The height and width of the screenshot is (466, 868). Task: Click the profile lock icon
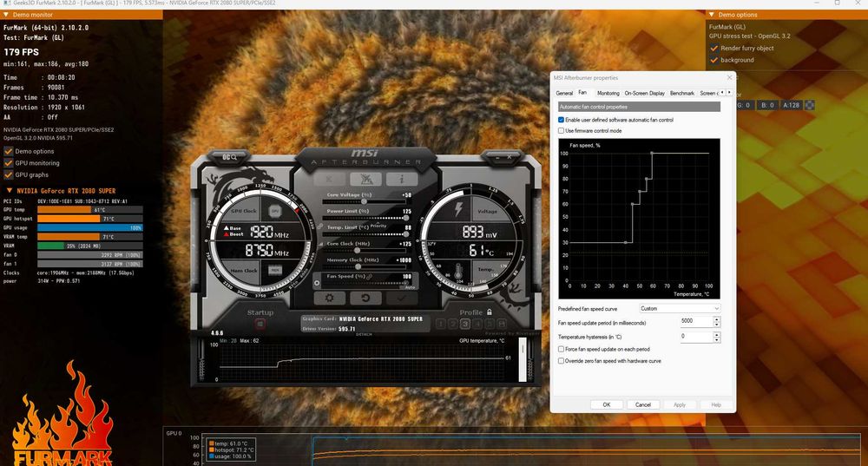point(490,312)
